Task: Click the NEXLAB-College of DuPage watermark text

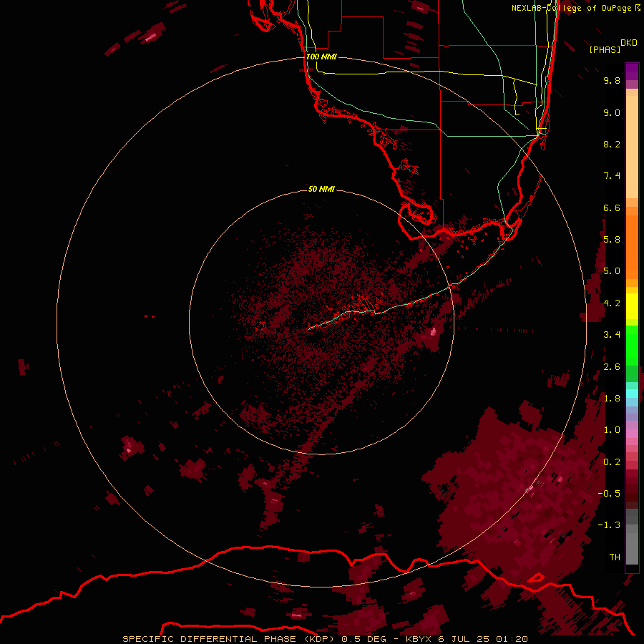Action: click(x=575, y=8)
